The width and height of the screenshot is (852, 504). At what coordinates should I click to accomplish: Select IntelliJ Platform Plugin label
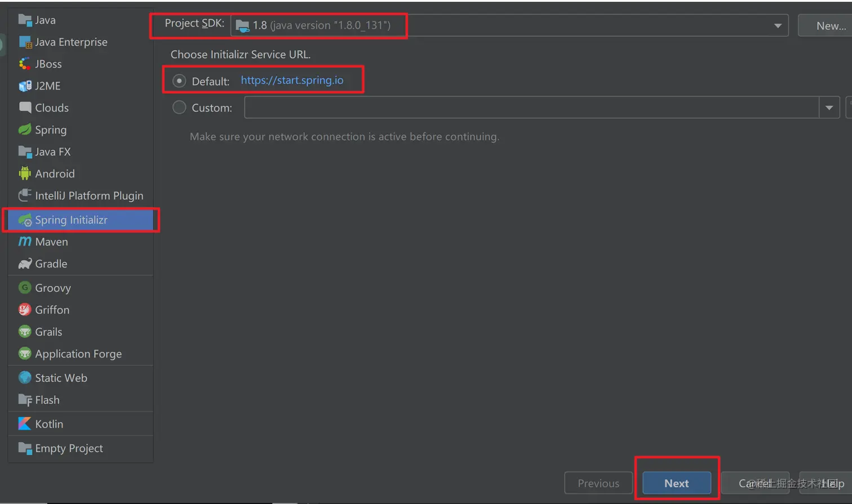coord(89,195)
